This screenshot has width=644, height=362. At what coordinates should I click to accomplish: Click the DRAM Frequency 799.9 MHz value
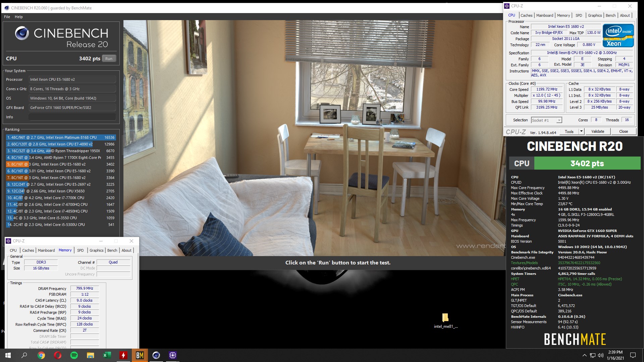tap(85, 288)
